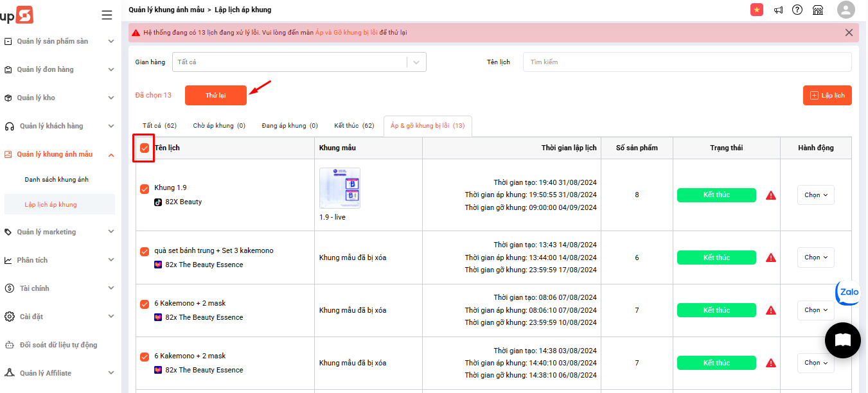Click the Khung 1.9 frame thumbnail

(340, 188)
